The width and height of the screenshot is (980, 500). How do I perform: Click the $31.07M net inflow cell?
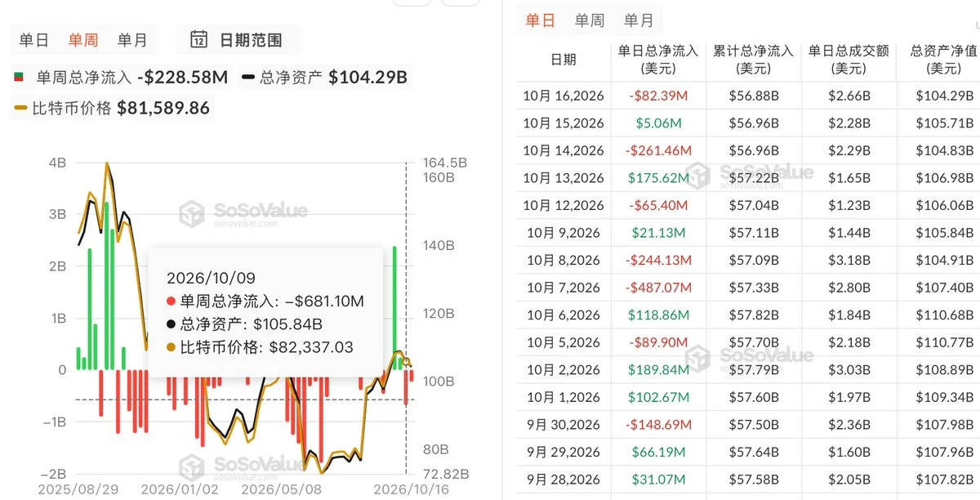(x=659, y=480)
